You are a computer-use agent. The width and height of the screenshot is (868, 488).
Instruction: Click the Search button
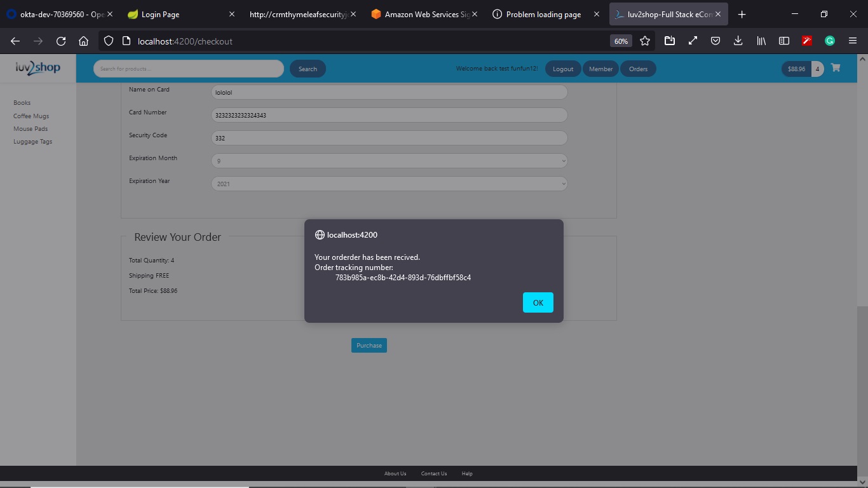(x=308, y=69)
